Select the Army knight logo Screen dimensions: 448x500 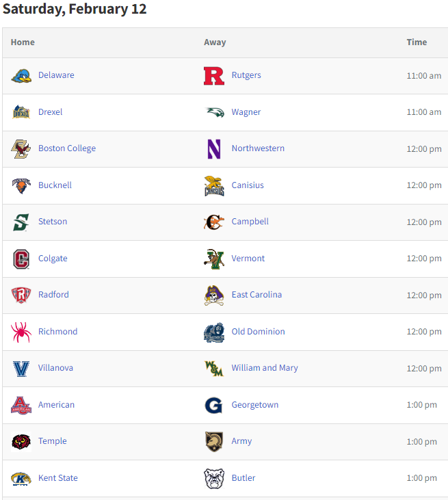click(214, 442)
